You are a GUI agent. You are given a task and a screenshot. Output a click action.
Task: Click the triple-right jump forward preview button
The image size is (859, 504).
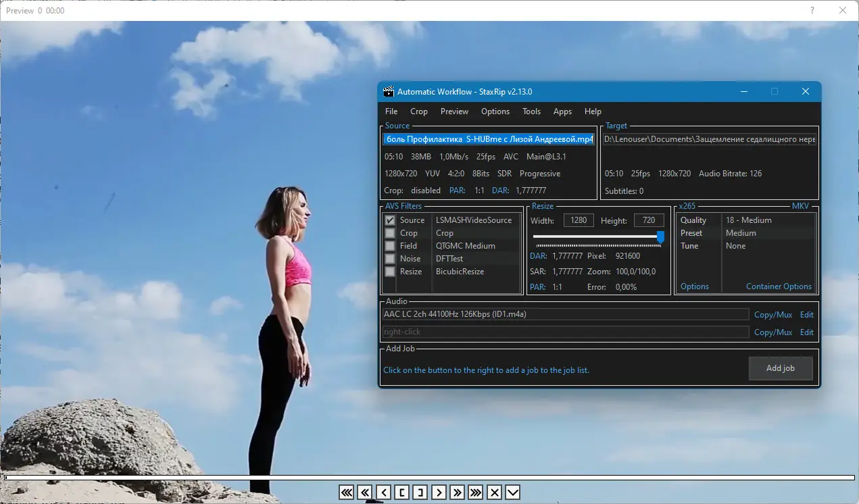click(476, 493)
